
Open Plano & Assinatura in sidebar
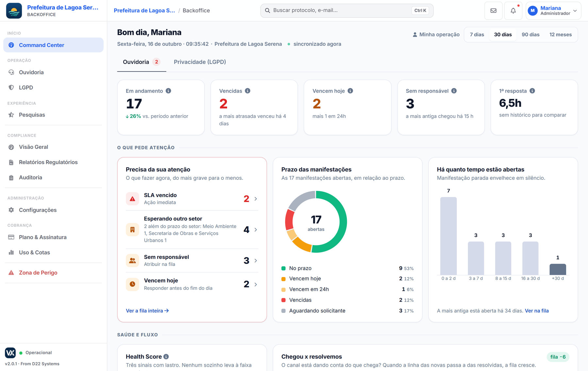53,237
